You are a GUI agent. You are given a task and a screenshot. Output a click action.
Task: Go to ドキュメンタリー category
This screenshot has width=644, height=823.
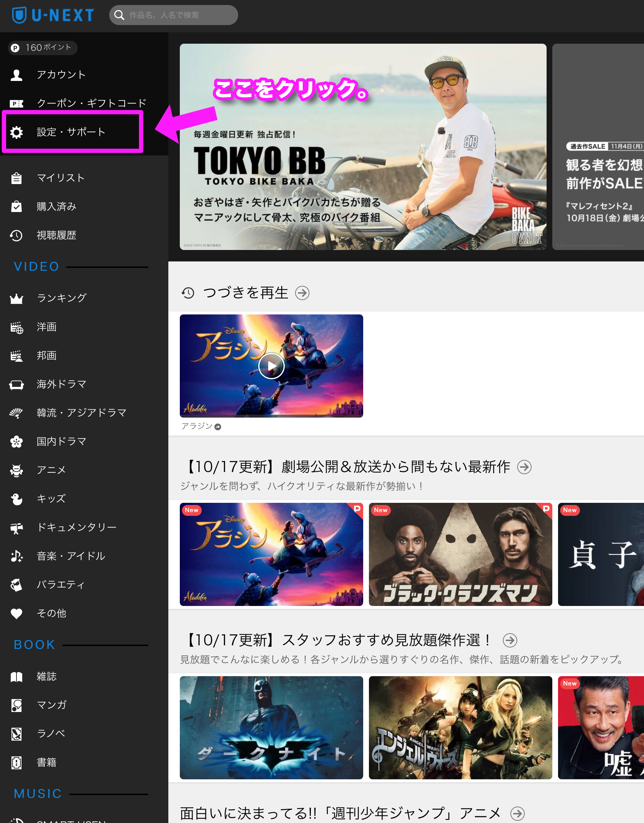77,528
